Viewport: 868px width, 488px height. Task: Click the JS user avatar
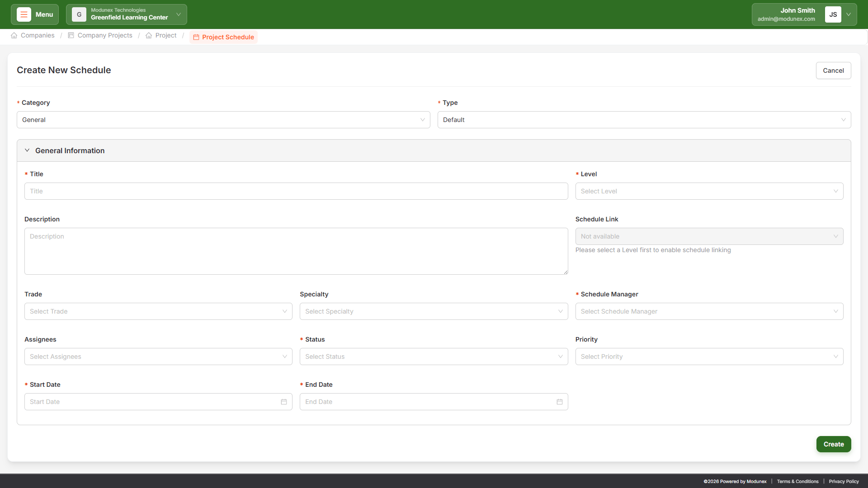tap(833, 14)
